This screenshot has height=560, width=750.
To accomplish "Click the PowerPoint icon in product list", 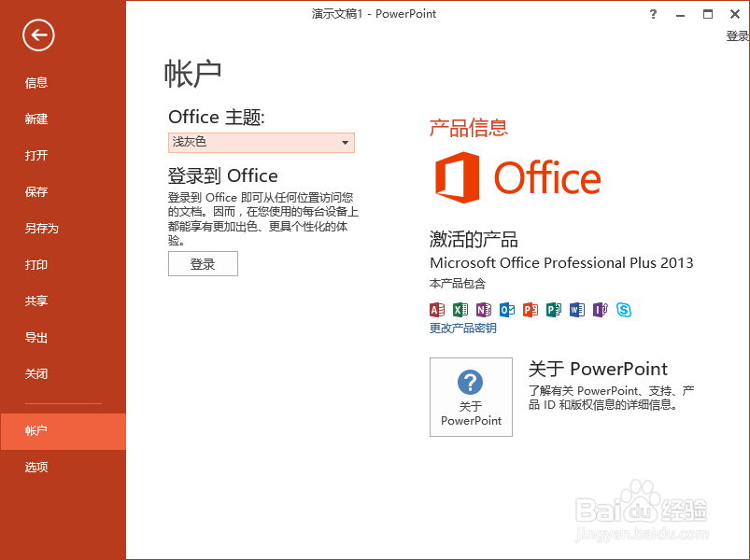I will click(531, 310).
